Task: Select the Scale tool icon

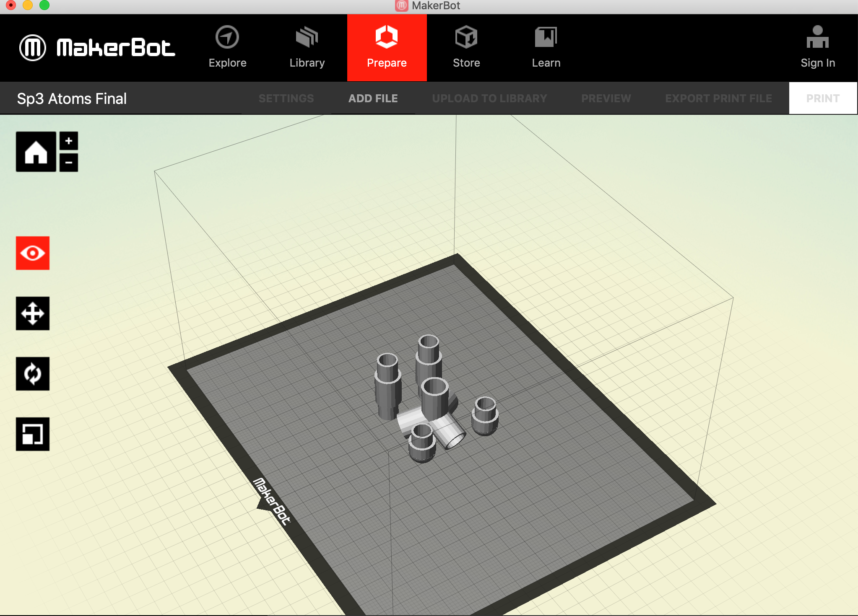Action: click(x=33, y=434)
